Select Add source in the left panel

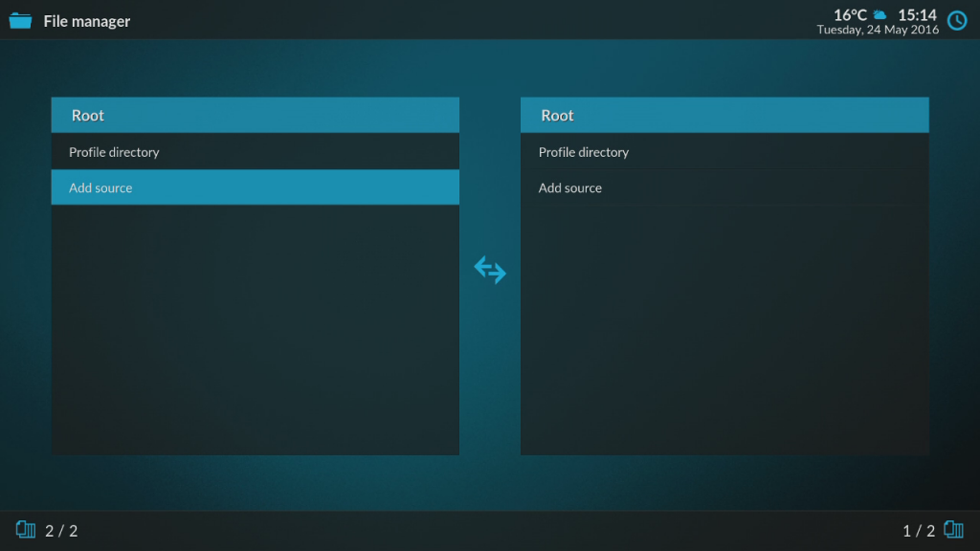(255, 187)
